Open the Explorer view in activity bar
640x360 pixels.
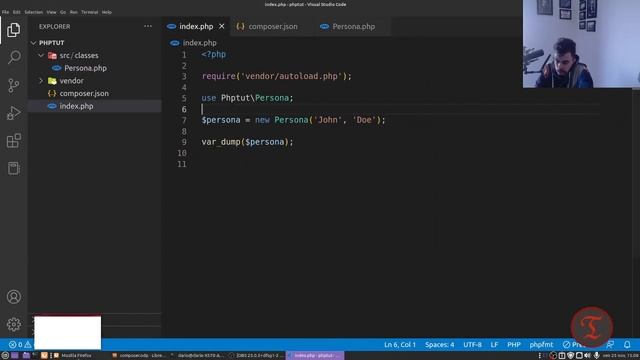pos(13,30)
